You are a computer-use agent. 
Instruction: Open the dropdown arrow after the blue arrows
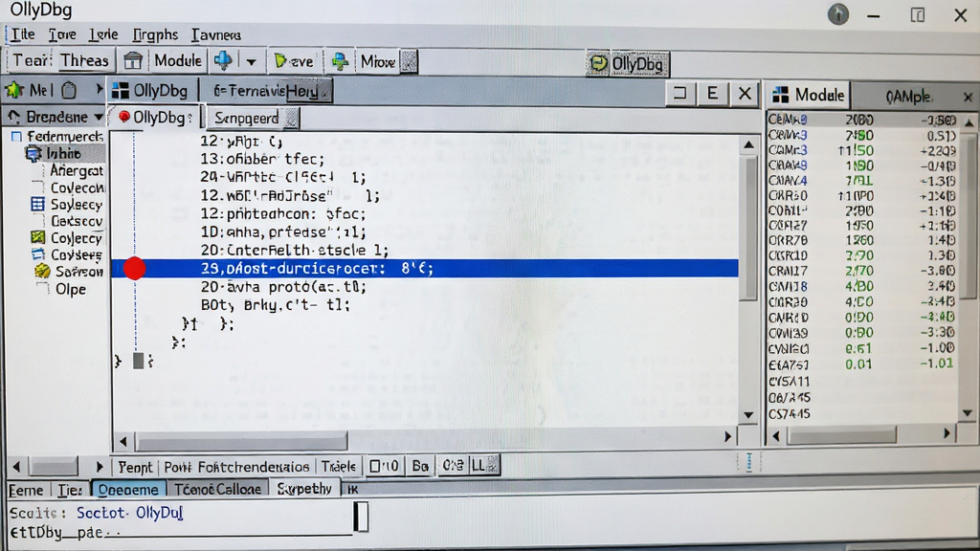click(x=251, y=62)
